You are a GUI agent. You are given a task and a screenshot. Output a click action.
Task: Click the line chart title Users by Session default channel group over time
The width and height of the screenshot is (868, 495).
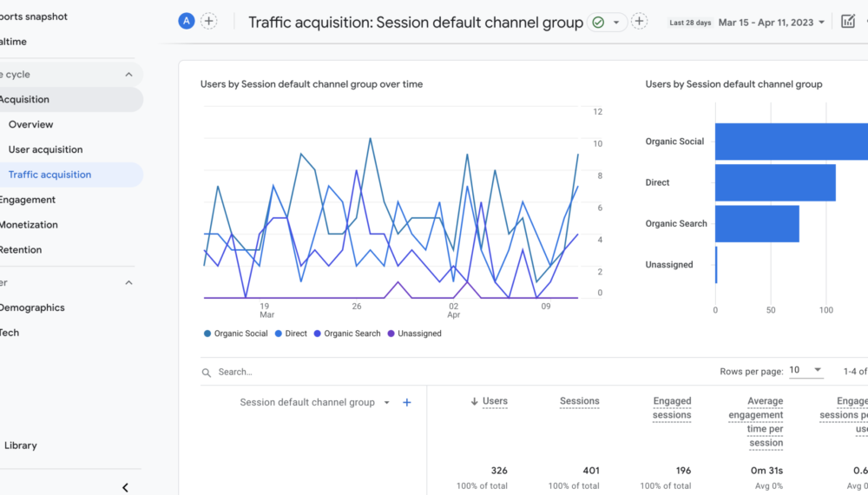pos(312,84)
